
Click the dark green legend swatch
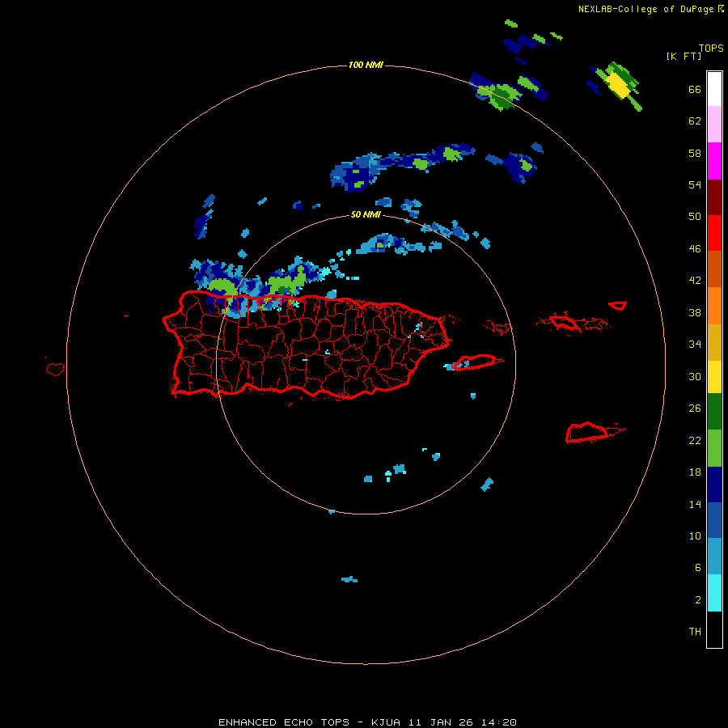point(714,412)
